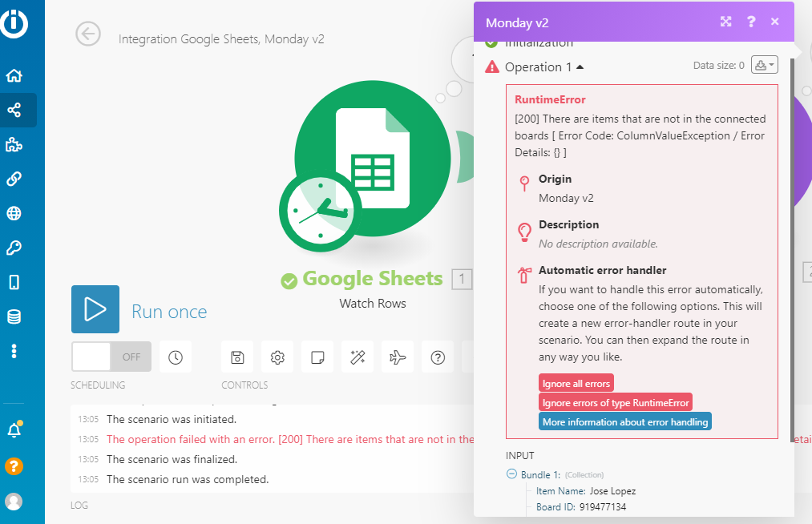
Task: Click 'The scenario was initiated' log line
Action: 172,419
